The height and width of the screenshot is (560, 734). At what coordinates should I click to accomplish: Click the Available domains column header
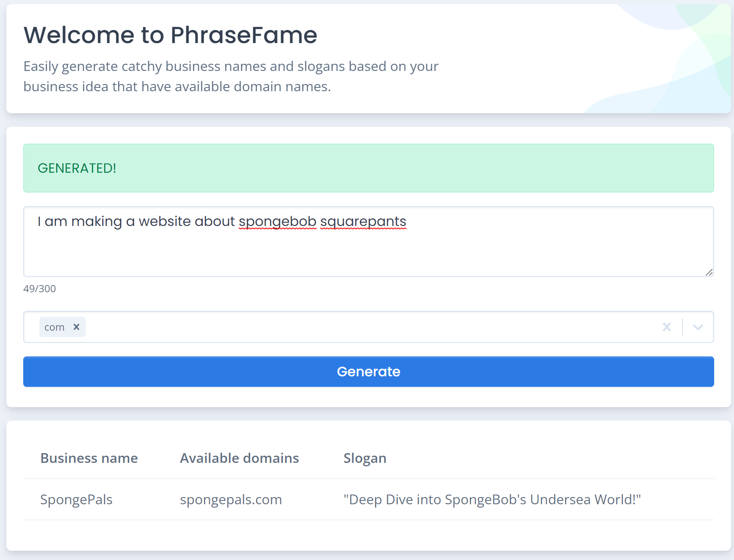[x=239, y=458]
